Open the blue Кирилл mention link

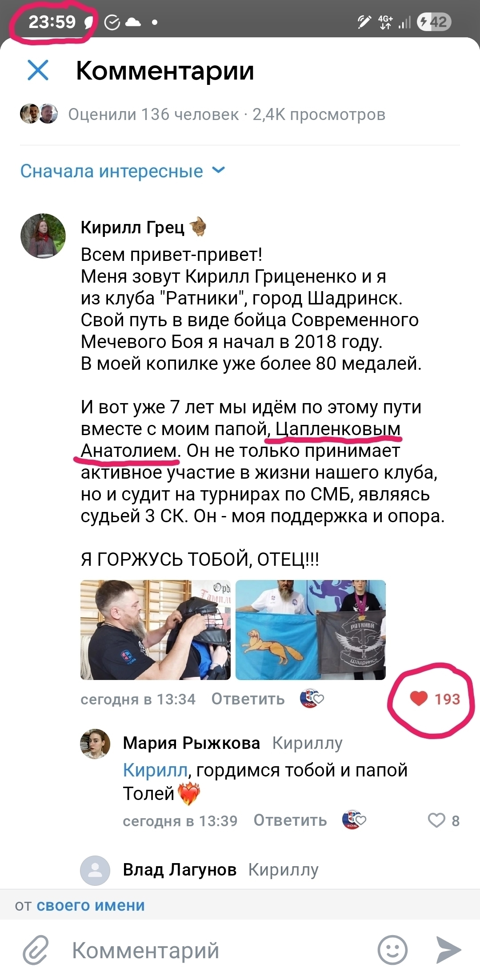[155, 770]
